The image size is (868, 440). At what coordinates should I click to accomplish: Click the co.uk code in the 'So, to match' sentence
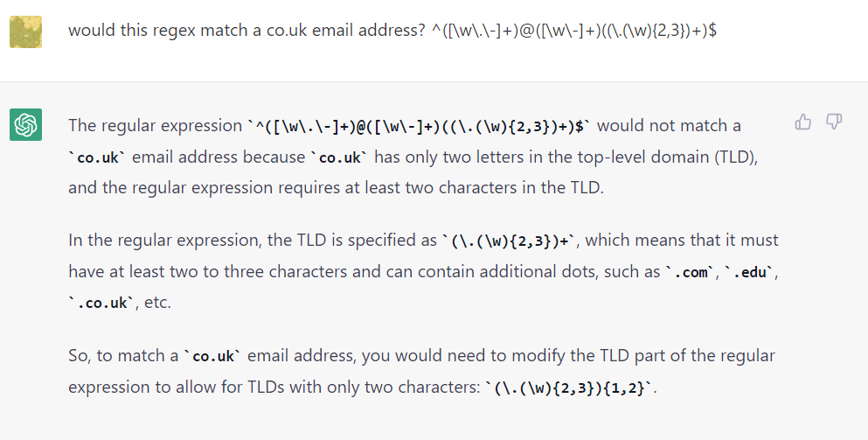[212, 356]
